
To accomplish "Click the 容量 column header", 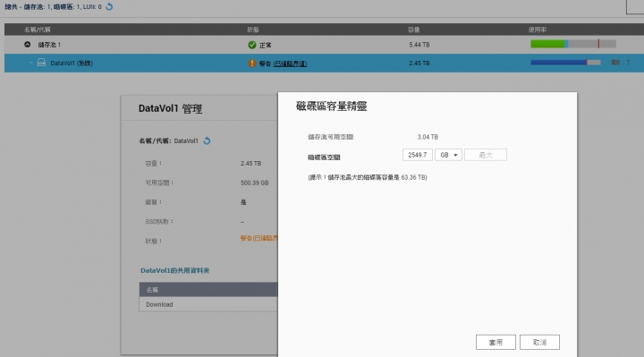I will click(x=413, y=30).
